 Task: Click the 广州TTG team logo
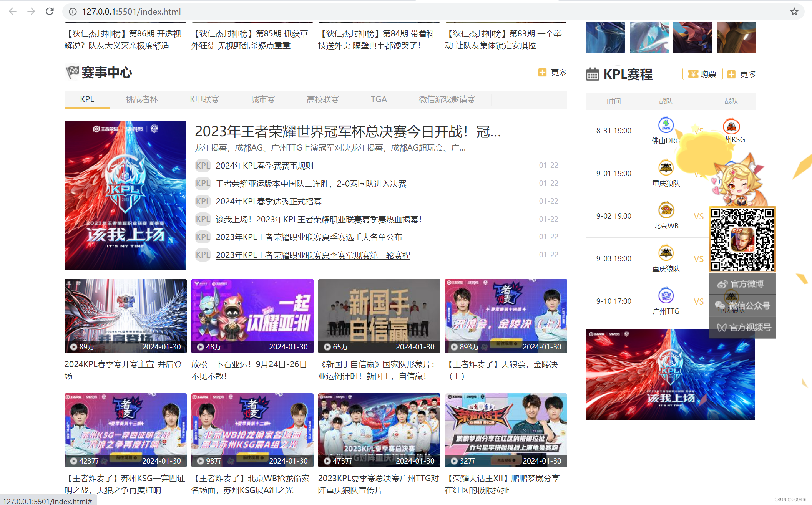666,296
